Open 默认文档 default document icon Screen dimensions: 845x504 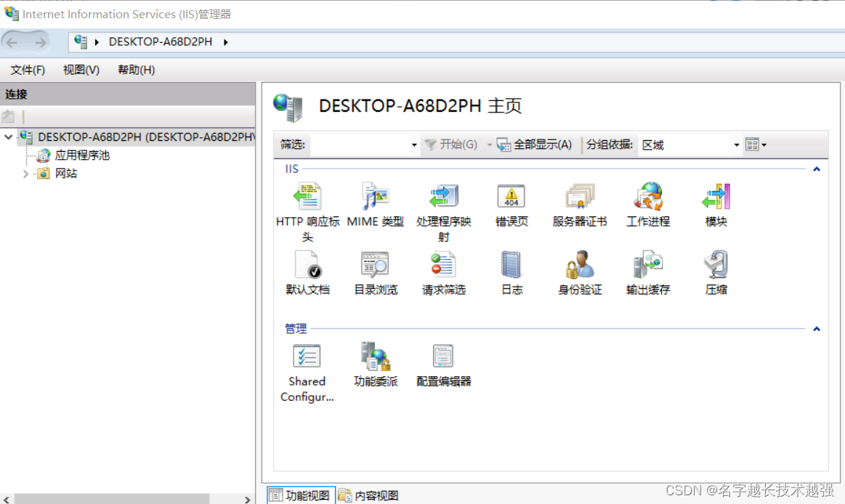[307, 264]
